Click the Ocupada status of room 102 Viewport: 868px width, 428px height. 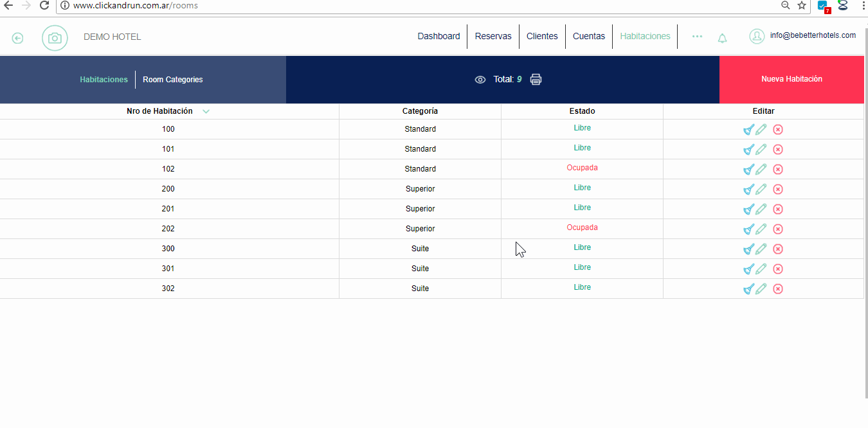pos(582,168)
